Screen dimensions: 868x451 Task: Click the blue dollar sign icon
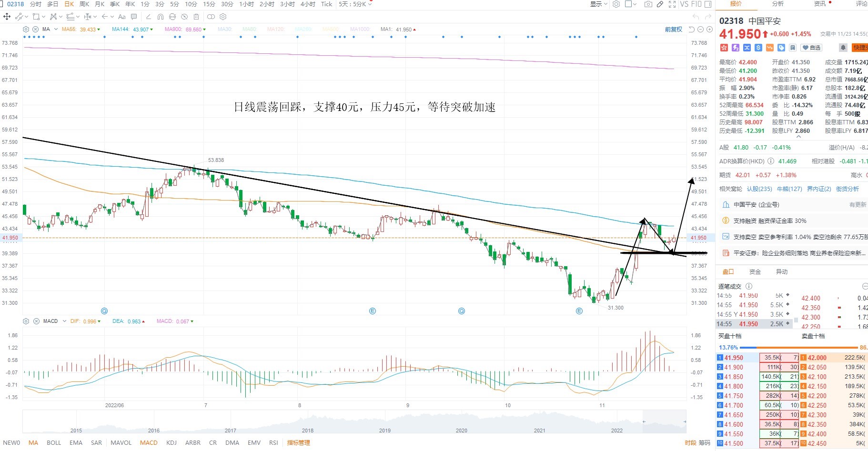click(x=758, y=48)
